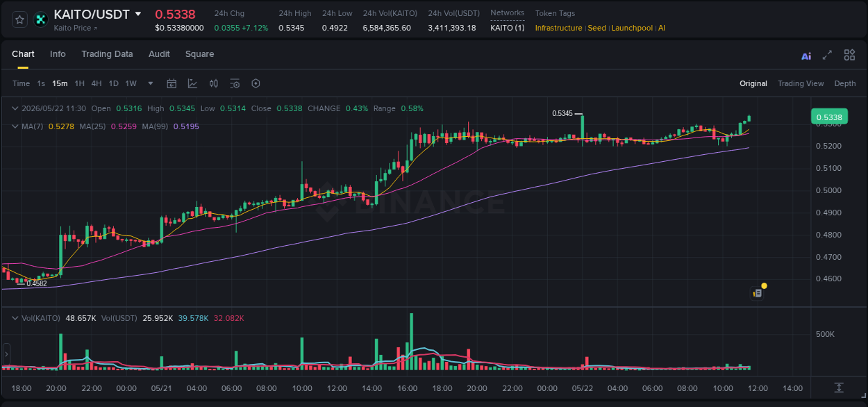Click the current price tag 0.5338 on axis
868x407 pixels.
pos(829,117)
